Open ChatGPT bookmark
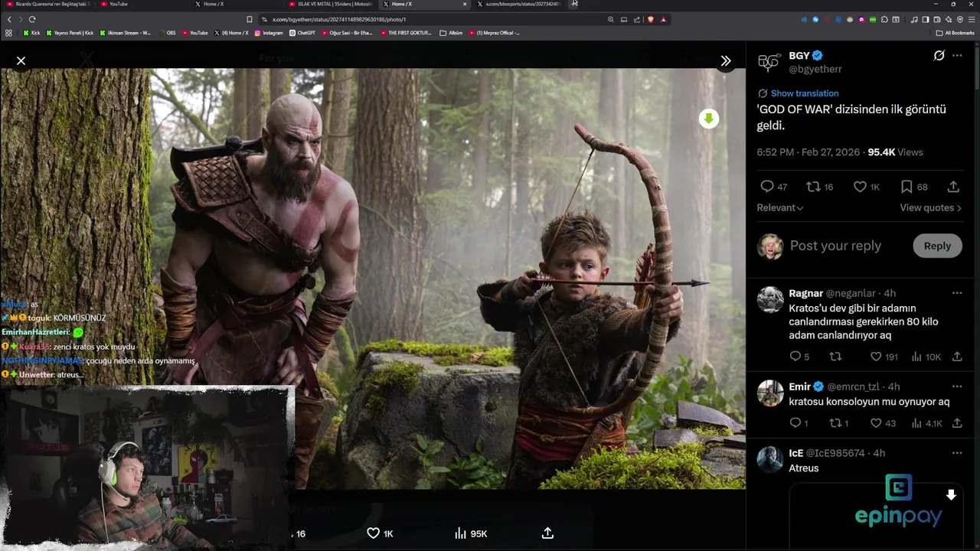The height and width of the screenshot is (551, 980). tap(302, 33)
